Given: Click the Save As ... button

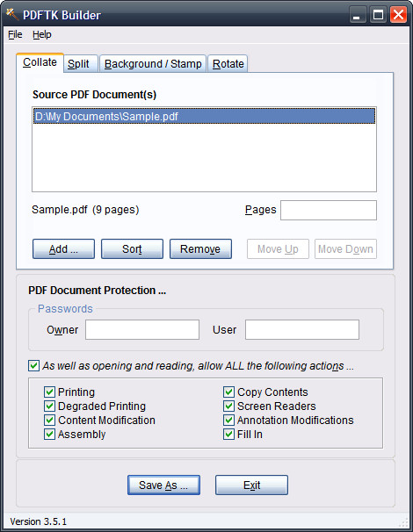Looking at the screenshot, I should pyautogui.click(x=163, y=485).
